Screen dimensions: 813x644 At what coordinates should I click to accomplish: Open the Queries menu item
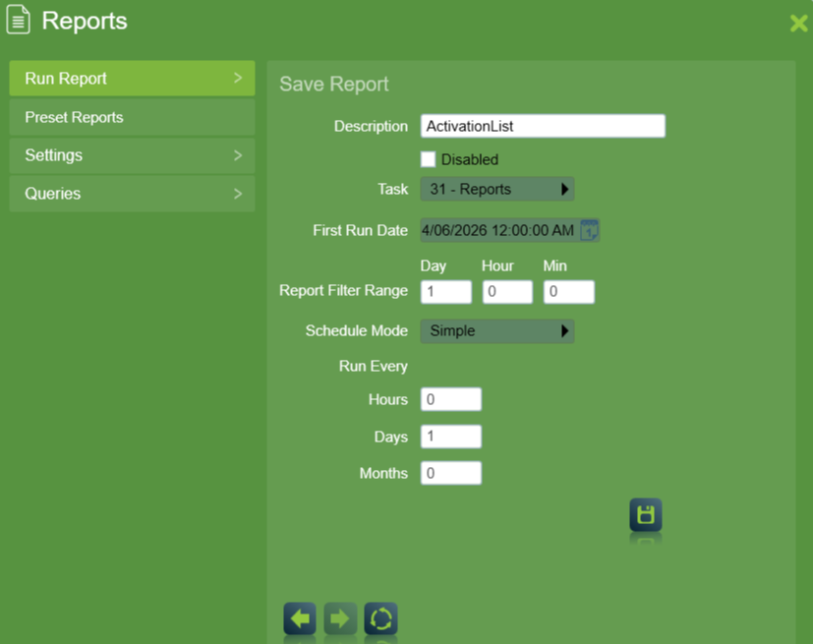click(132, 194)
